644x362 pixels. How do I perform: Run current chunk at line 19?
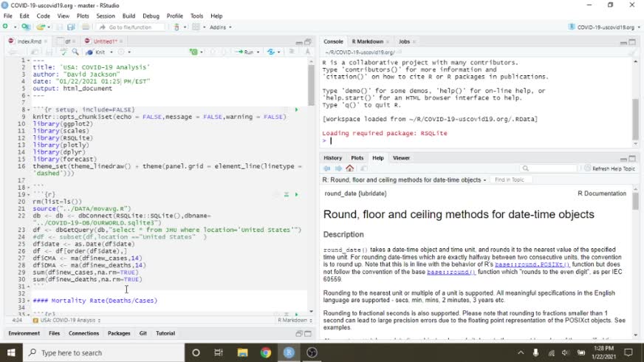pos(297,194)
